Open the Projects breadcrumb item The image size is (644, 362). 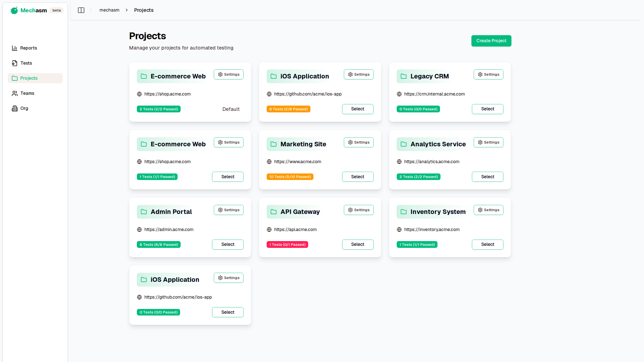144,10
